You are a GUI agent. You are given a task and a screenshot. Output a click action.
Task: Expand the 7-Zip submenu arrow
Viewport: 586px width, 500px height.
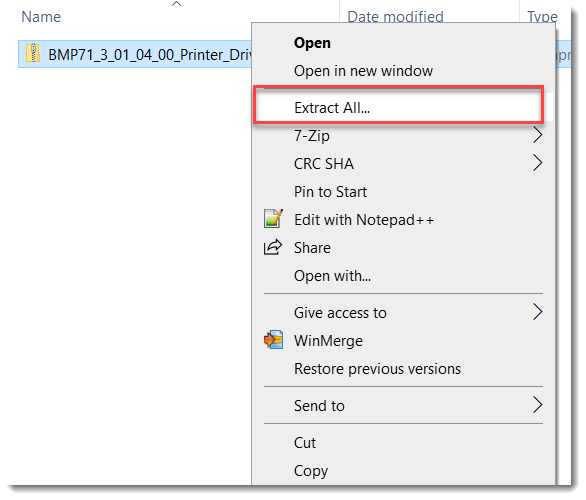(x=537, y=135)
